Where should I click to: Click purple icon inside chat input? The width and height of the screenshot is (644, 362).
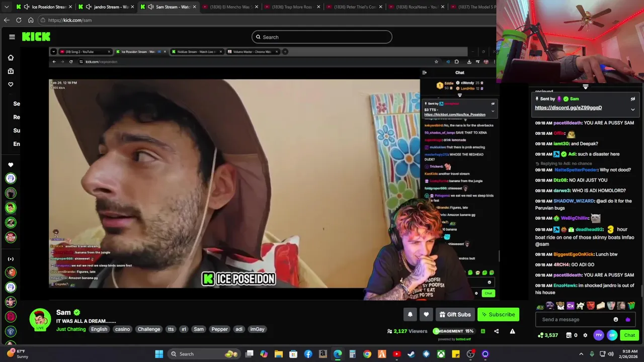click(627, 319)
